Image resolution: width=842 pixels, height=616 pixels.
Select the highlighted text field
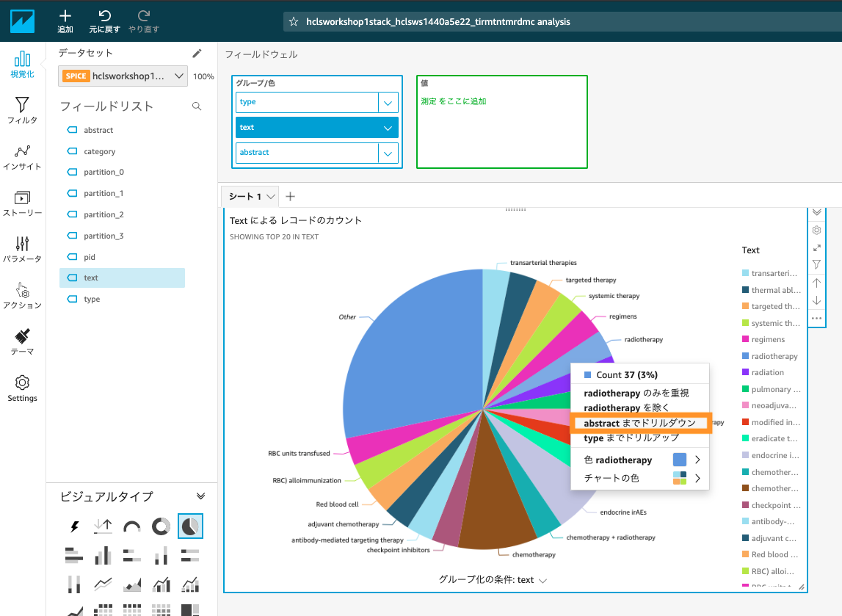[x=122, y=278]
